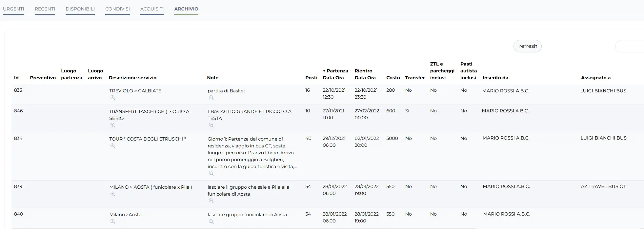Click the Transfer column header
Image resolution: width=644 pixels, height=229 pixels.
pyautogui.click(x=415, y=78)
